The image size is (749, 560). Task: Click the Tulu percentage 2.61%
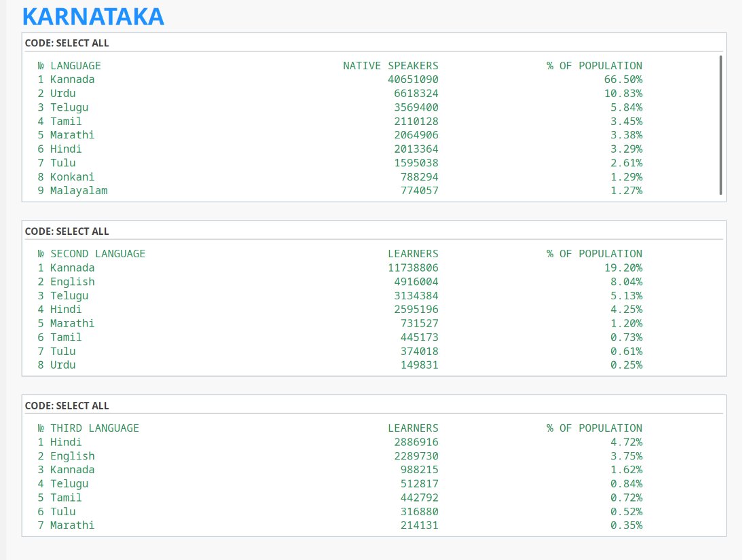pyautogui.click(x=626, y=163)
